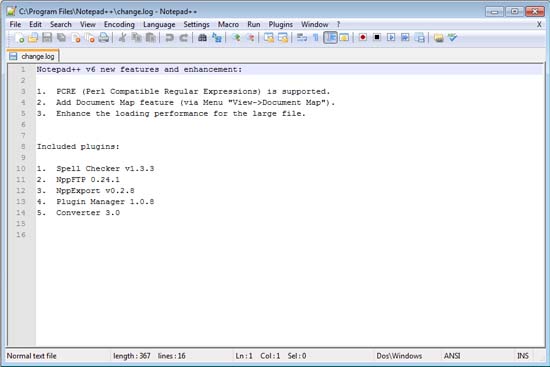Click text 'Plugin Manager 1.0.8'
This screenshot has width=550, height=367.
[x=105, y=201]
